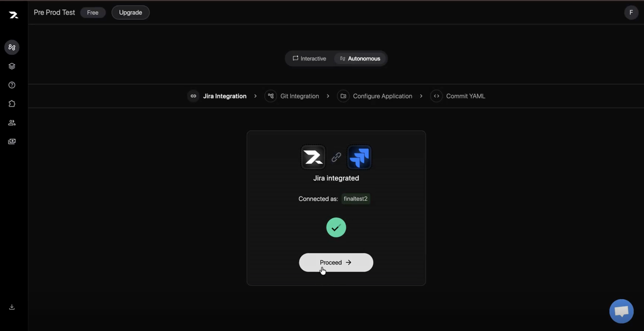Click the Connected as label

pyautogui.click(x=318, y=199)
